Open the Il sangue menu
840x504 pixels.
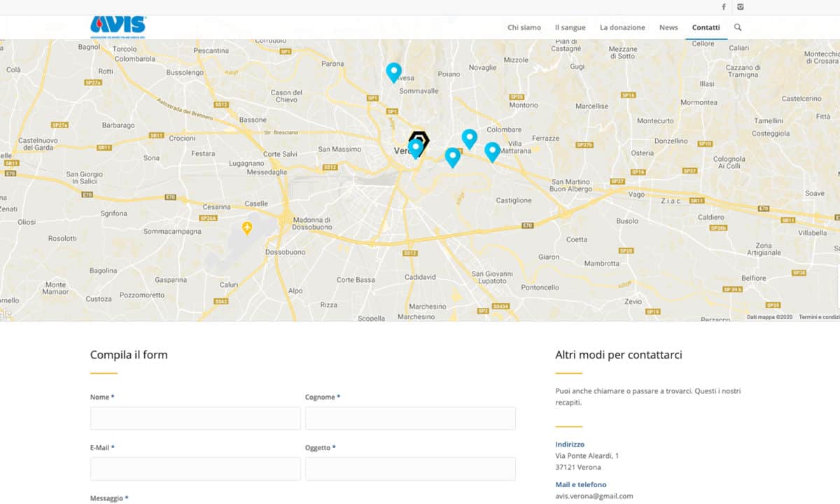click(x=570, y=27)
